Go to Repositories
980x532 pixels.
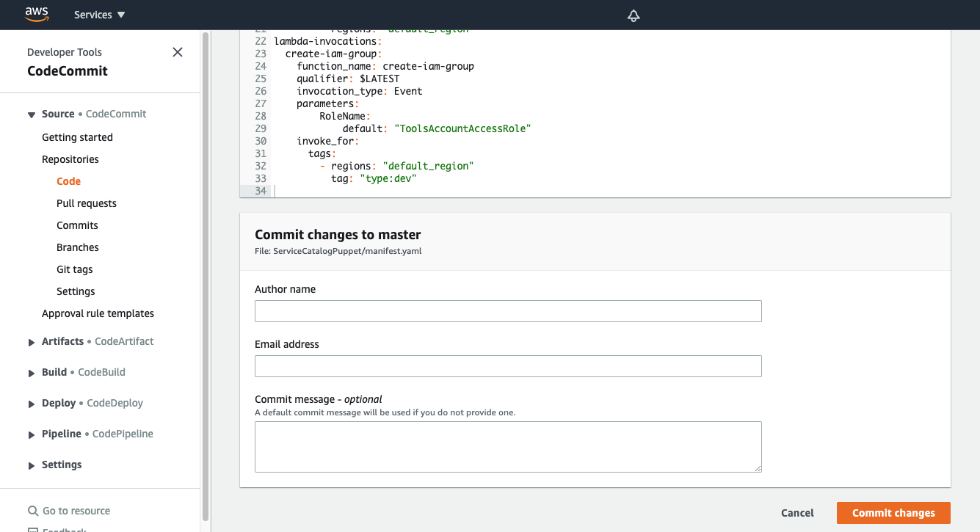click(70, 159)
